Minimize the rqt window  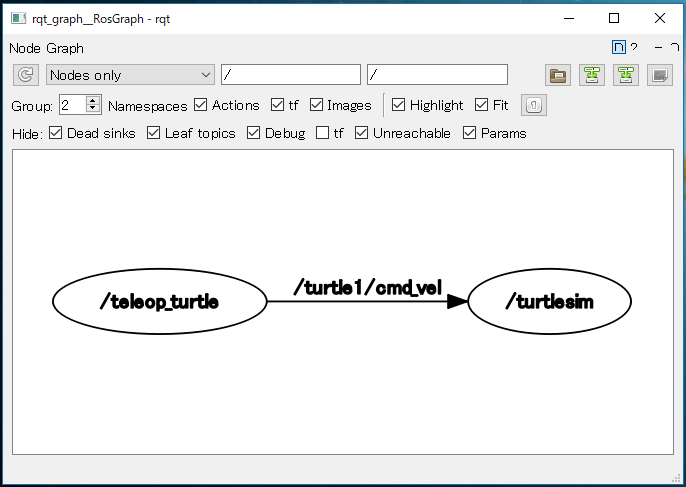click(x=569, y=18)
